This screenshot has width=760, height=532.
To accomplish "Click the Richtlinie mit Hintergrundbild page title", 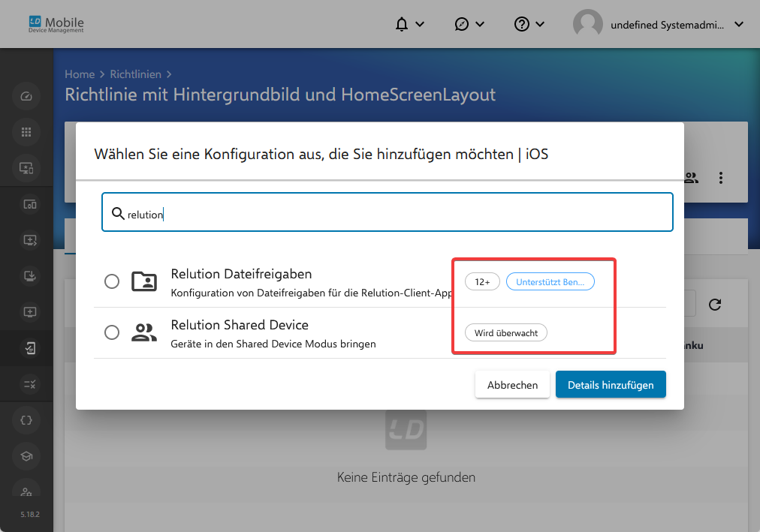I will (280, 95).
